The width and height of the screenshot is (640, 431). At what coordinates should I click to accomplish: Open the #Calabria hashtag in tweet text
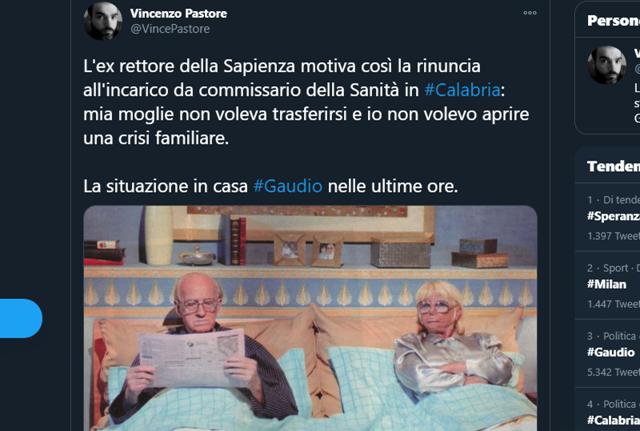(x=462, y=90)
